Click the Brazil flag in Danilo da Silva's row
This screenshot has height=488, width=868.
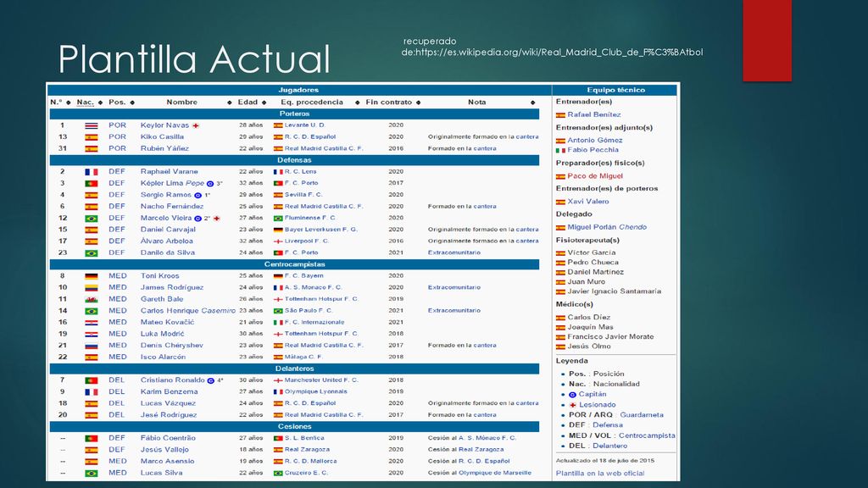tap(91, 253)
